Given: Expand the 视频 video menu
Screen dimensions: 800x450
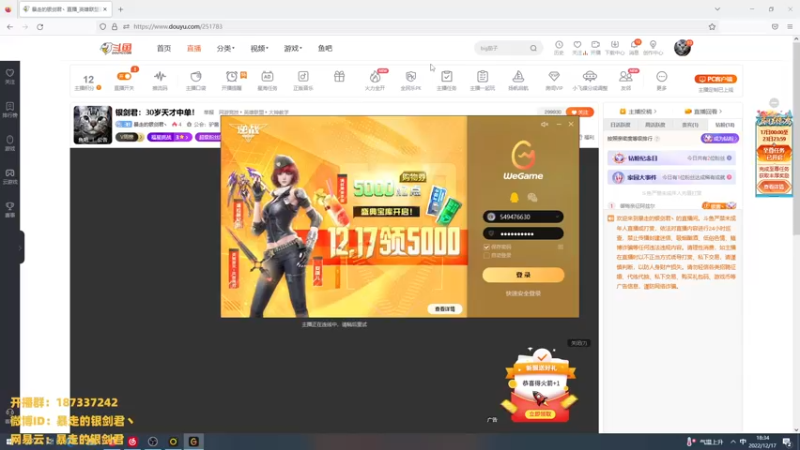Looking at the screenshot, I should pos(259,48).
